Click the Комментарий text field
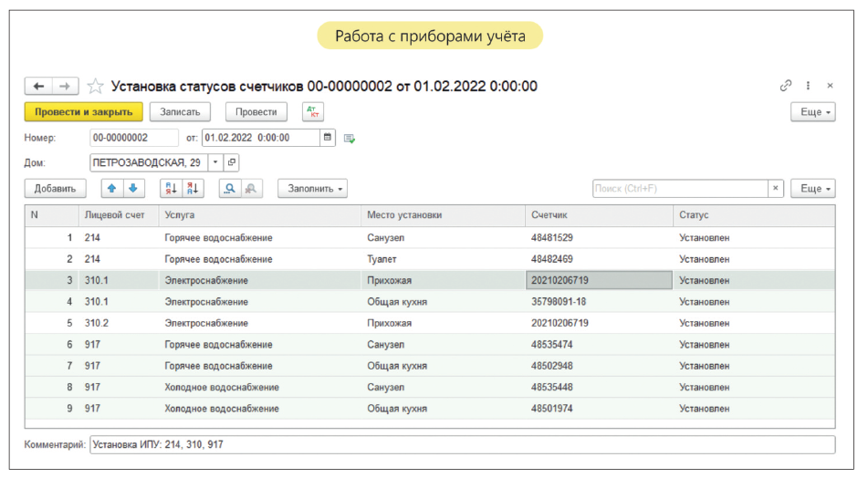 tap(462, 444)
